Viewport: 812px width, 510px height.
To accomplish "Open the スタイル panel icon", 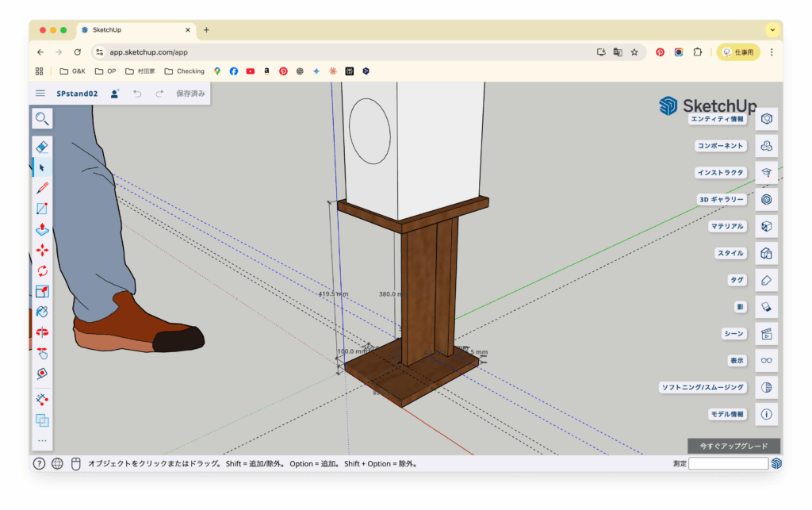I will 766,253.
